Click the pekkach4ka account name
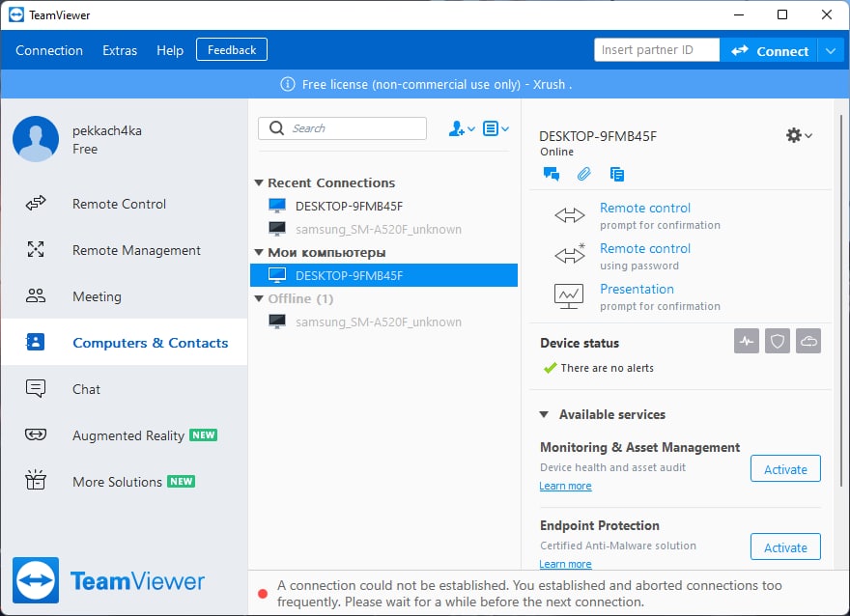Screen dimensions: 850x616 coord(107,130)
